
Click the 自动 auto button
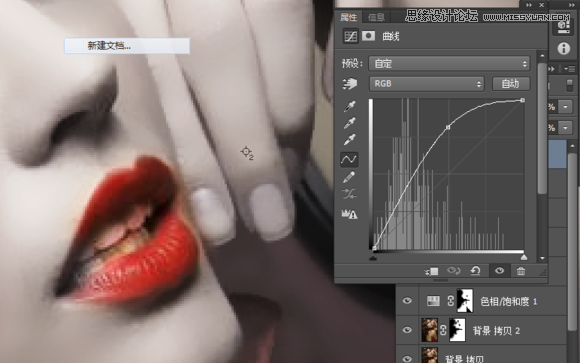(x=510, y=84)
